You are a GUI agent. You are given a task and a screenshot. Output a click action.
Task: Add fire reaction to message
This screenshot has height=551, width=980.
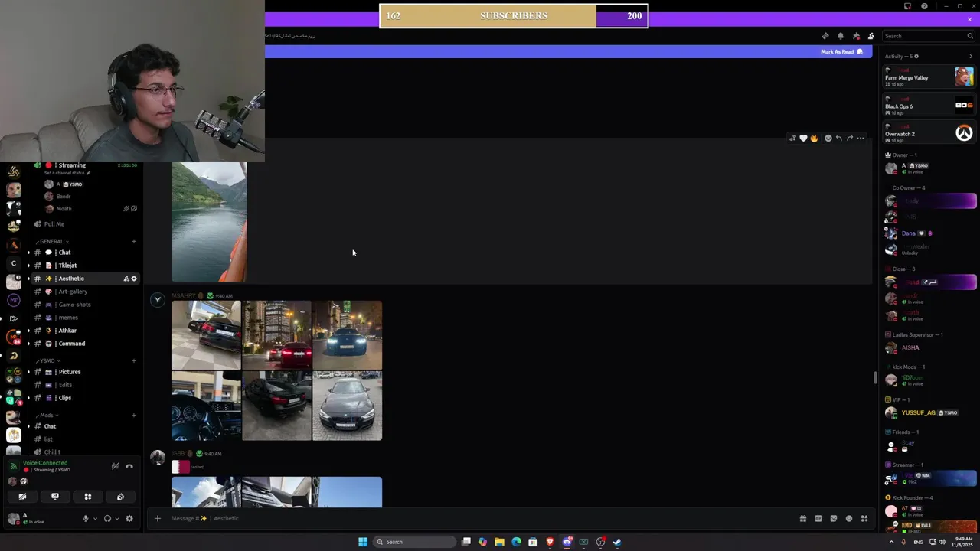pyautogui.click(x=814, y=139)
